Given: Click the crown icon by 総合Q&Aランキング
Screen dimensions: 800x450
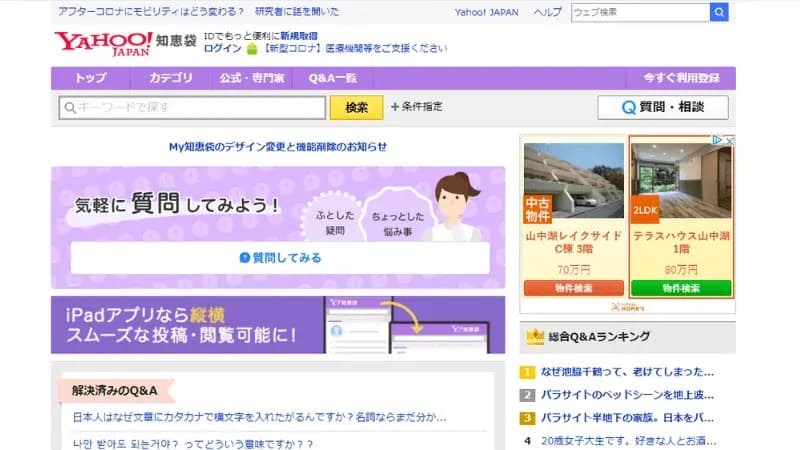Looking at the screenshot, I should (535, 337).
